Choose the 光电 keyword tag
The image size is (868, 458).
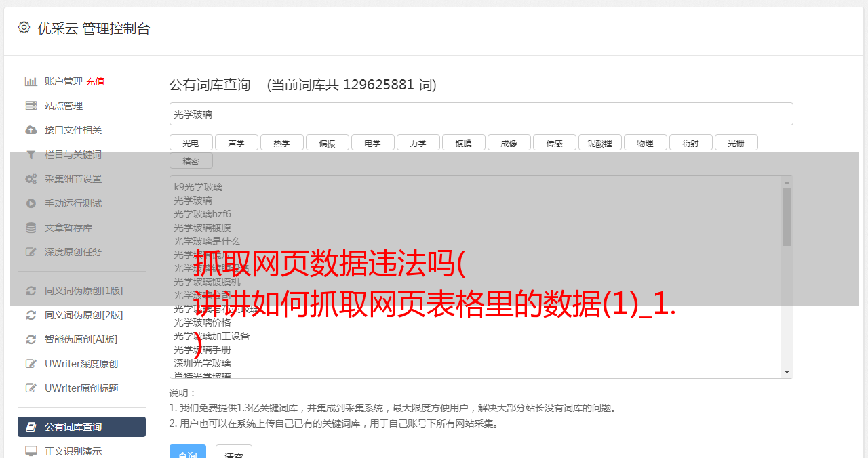coord(191,142)
